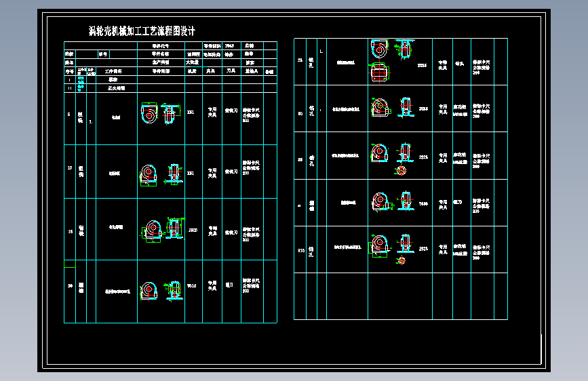Select the 钻孔 cell in right table's fifth row
The width and height of the screenshot is (588, 381).
point(311,252)
